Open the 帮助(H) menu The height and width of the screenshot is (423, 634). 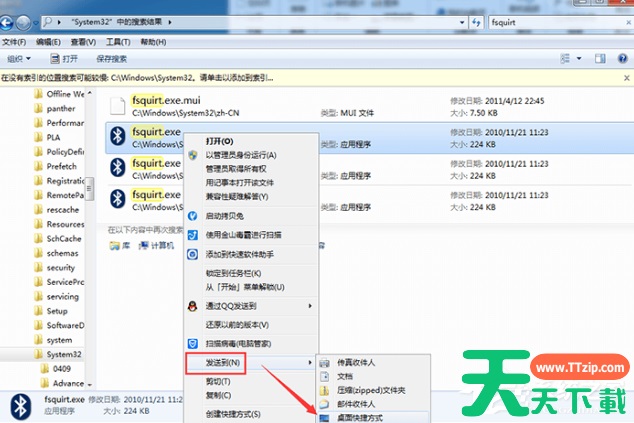coord(153,42)
